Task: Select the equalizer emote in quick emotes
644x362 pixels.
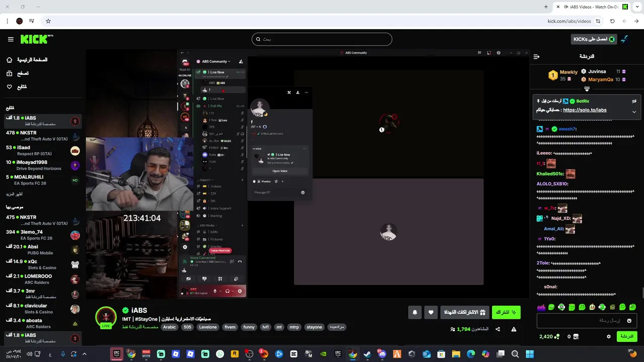Action: [541, 307]
